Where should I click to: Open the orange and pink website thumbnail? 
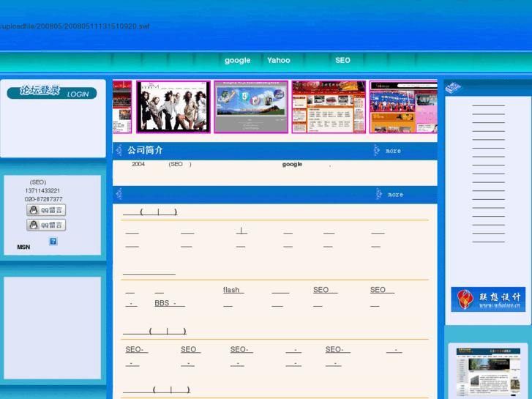[x=403, y=107]
